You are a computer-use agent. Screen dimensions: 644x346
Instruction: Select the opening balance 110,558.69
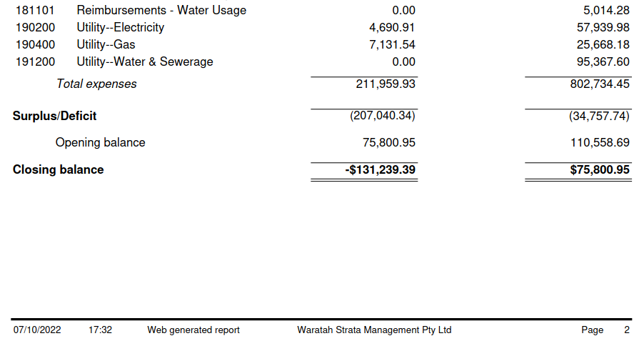[600, 142]
